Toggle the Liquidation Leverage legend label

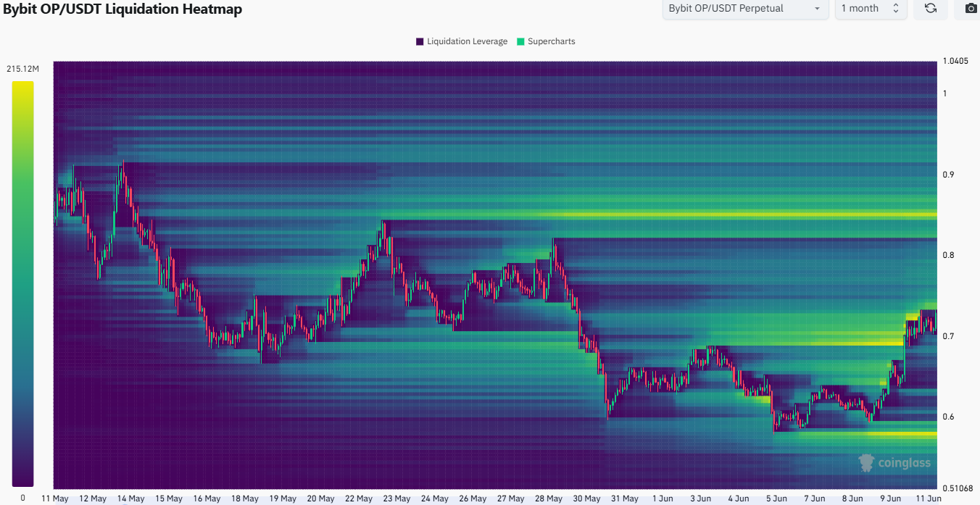click(x=467, y=41)
